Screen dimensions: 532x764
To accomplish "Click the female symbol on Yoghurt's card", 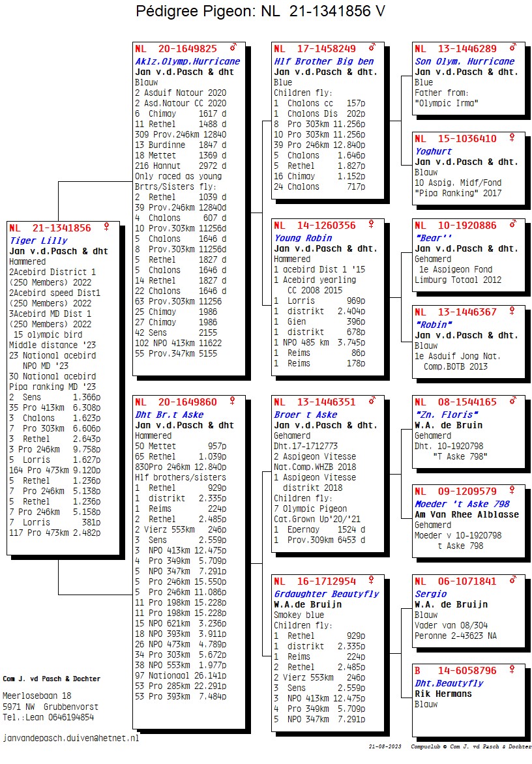I will click(x=512, y=138).
